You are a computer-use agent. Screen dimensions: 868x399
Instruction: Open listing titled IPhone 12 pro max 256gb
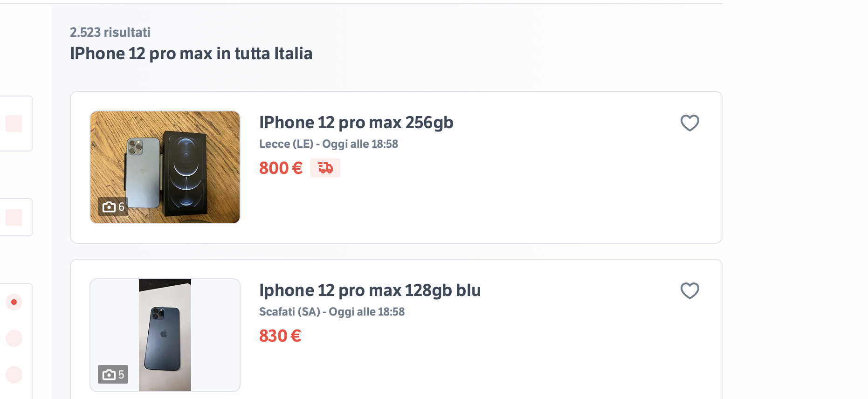[x=356, y=123]
